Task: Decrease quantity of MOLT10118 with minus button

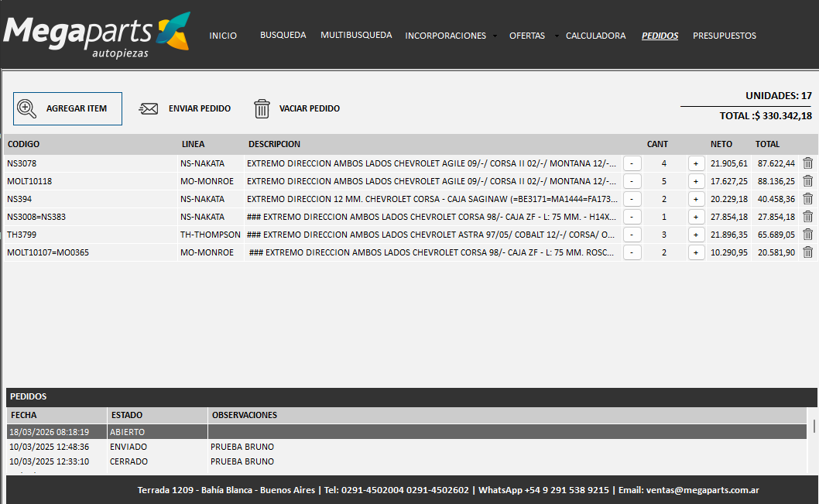Action: pyautogui.click(x=632, y=181)
